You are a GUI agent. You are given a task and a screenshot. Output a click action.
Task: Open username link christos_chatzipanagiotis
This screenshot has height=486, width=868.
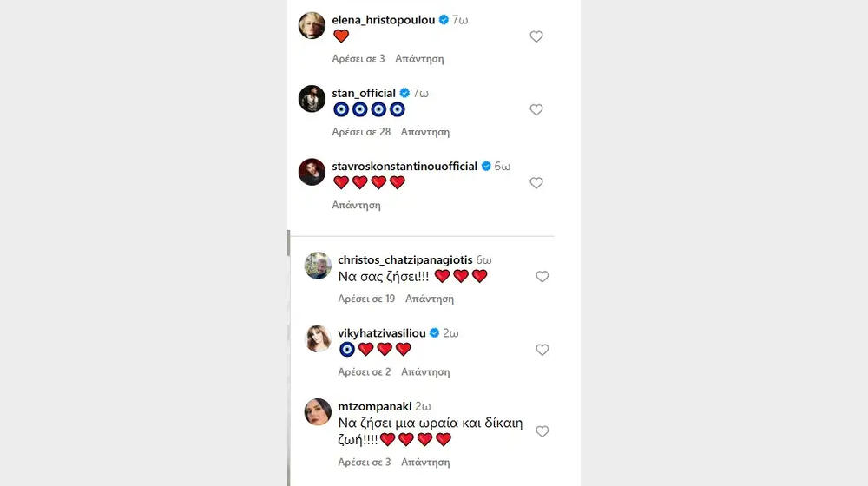click(404, 259)
